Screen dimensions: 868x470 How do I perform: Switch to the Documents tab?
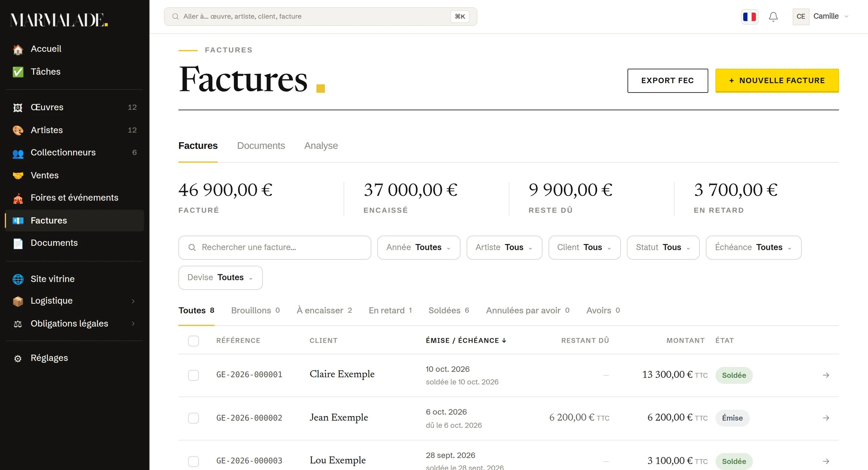261,146
